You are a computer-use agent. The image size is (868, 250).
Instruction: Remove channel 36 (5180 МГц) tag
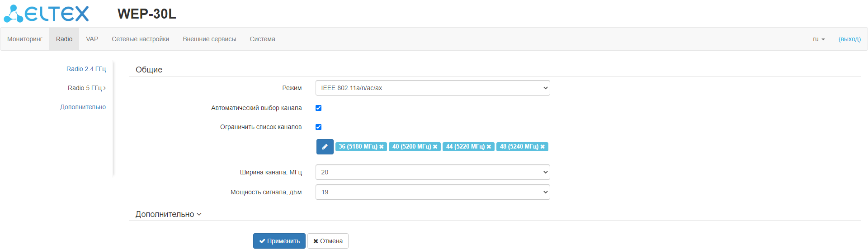point(382,147)
